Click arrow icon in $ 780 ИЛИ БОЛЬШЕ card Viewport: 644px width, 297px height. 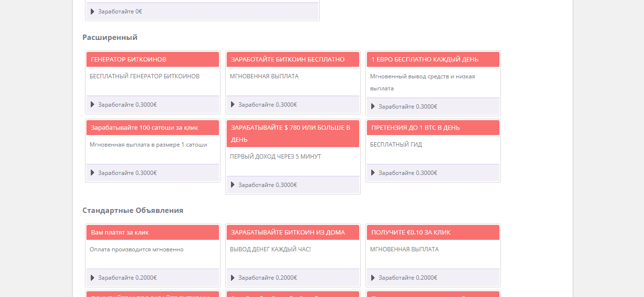pos(232,185)
